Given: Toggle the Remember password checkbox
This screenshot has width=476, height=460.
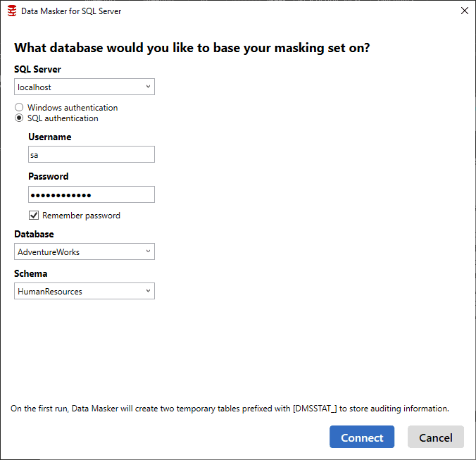Looking at the screenshot, I should 34,216.
